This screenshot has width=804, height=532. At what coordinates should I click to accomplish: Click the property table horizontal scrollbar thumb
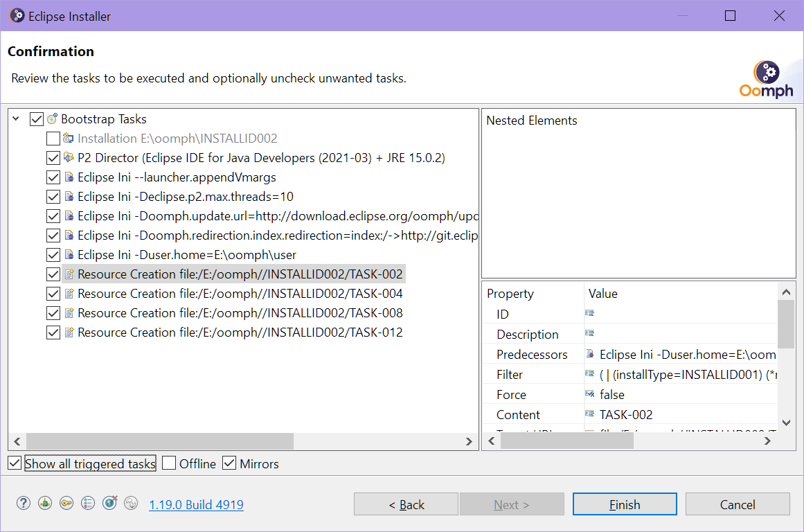567,441
